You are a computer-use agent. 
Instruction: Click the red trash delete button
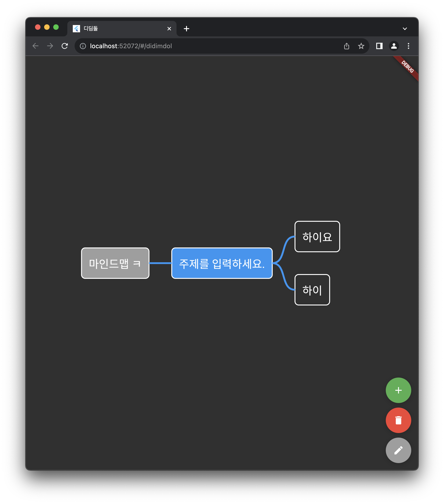pyautogui.click(x=398, y=420)
